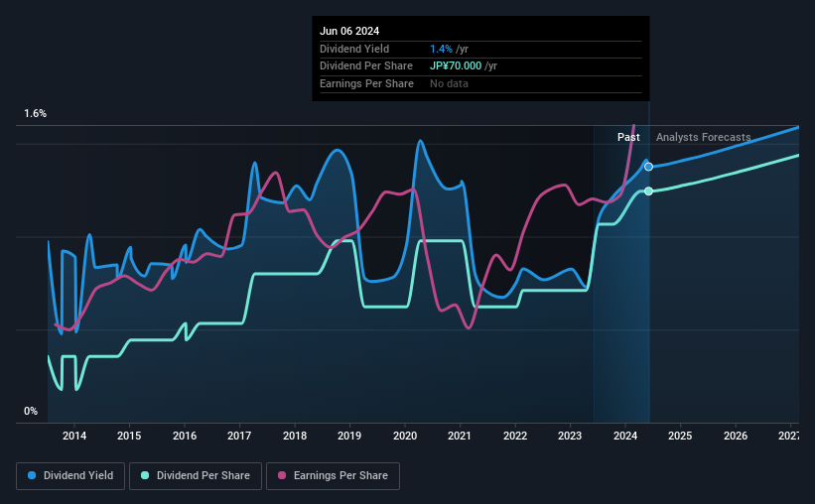
Task: Click the 2015 x-axis label
Action: pos(129,436)
